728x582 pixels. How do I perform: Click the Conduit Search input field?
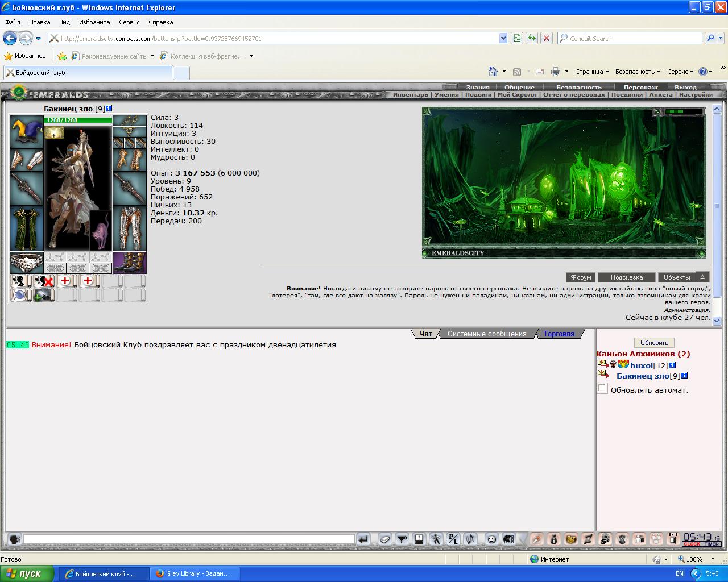(x=630, y=38)
